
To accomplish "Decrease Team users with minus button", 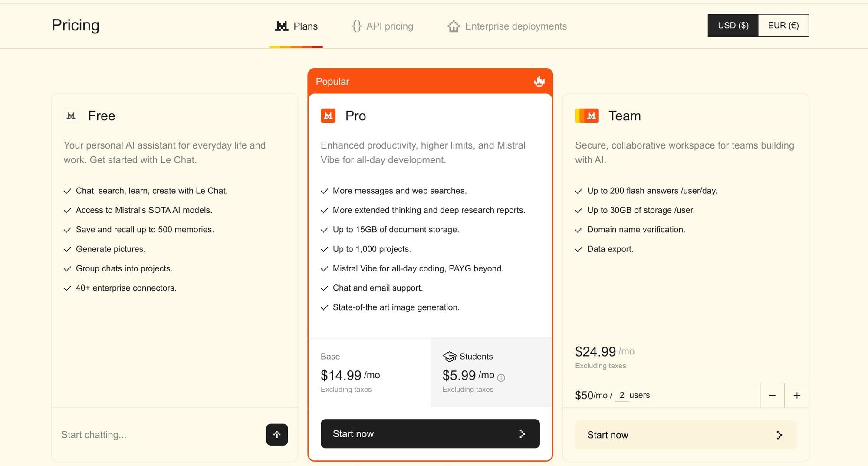I will pos(772,396).
